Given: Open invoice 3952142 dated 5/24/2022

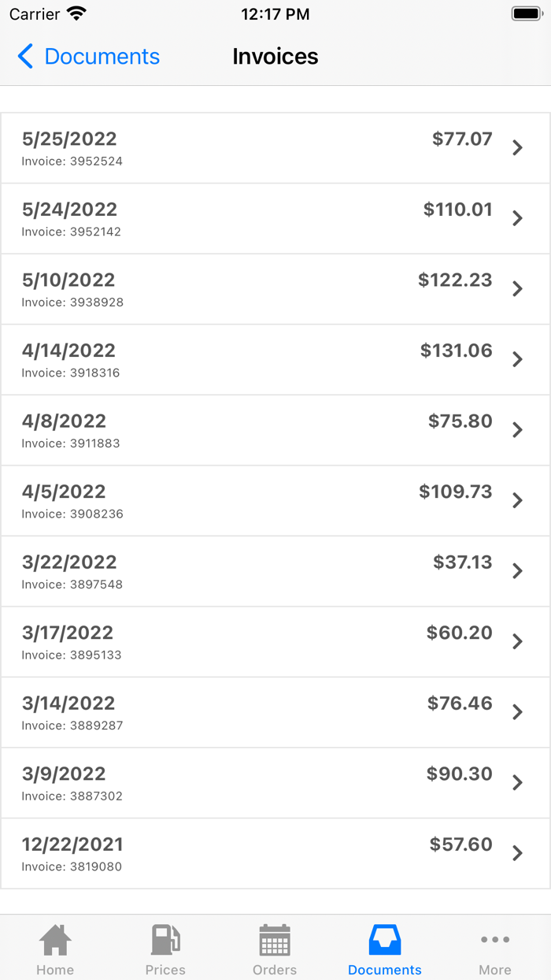Looking at the screenshot, I should (275, 218).
